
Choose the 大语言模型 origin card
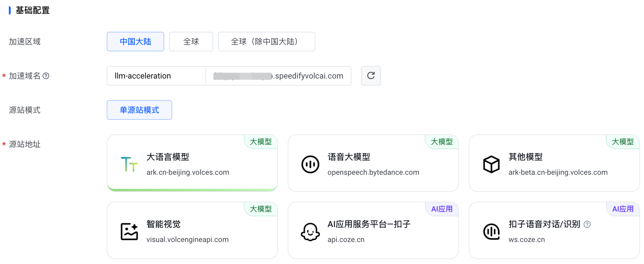pos(192,163)
